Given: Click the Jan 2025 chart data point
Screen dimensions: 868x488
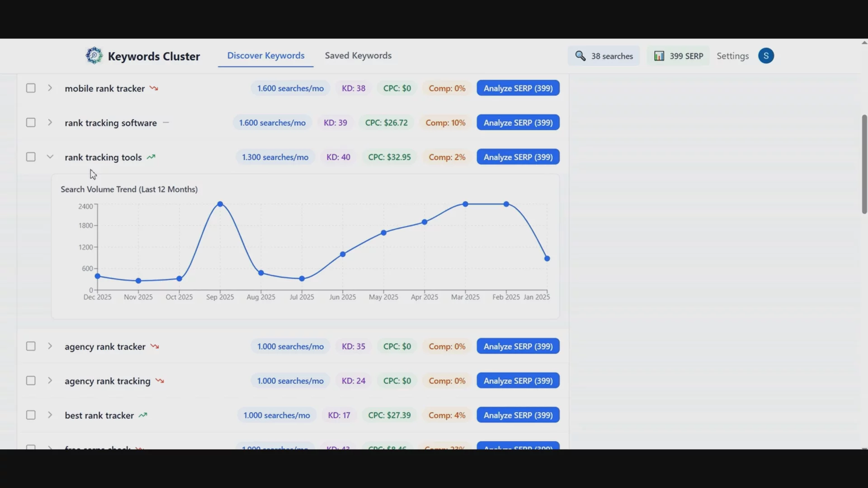Looking at the screenshot, I should pos(547,258).
